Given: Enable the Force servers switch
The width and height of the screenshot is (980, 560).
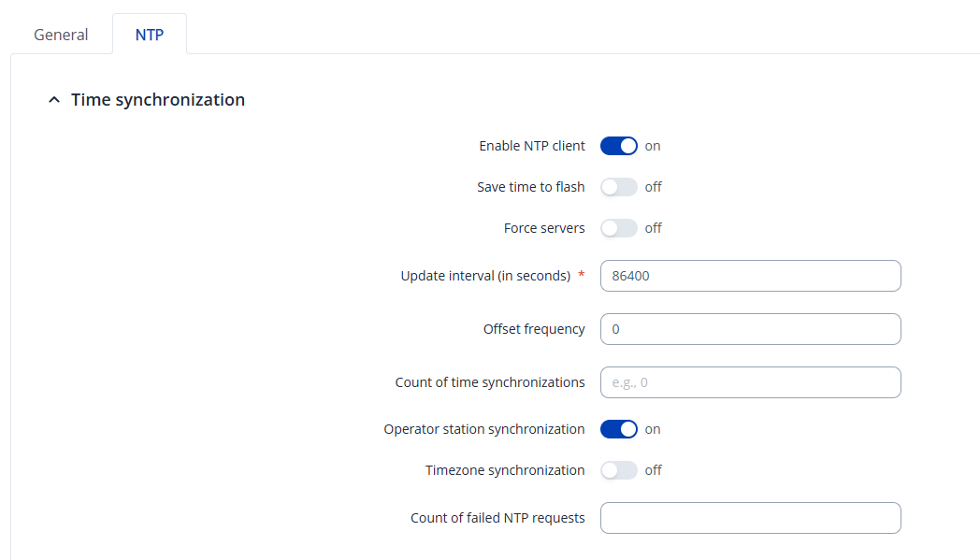Looking at the screenshot, I should [x=618, y=228].
